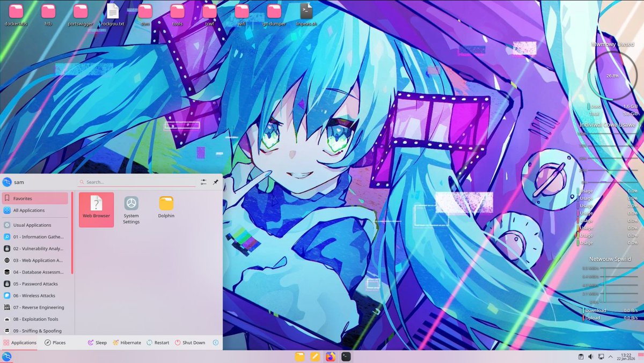This screenshot has width=644, height=363.
Task: Open the portswigger desktop folder
Action: pyautogui.click(x=80, y=14)
